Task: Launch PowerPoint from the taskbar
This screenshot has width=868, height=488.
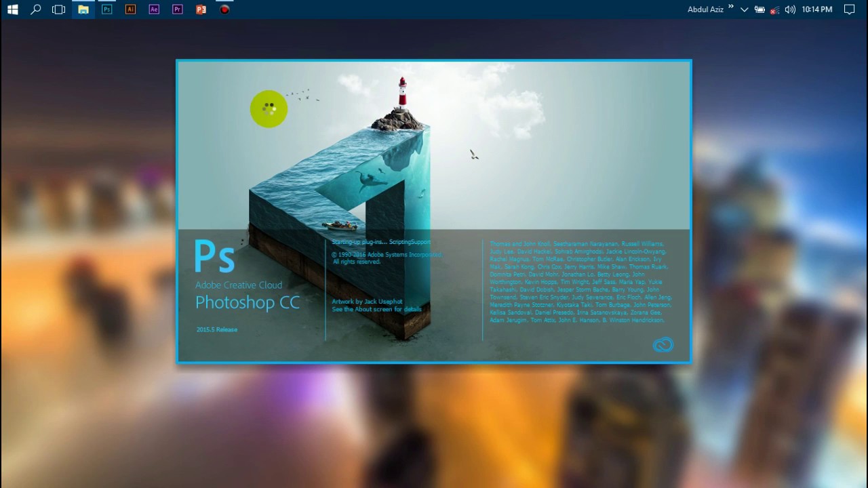Action: click(x=201, y=9)
